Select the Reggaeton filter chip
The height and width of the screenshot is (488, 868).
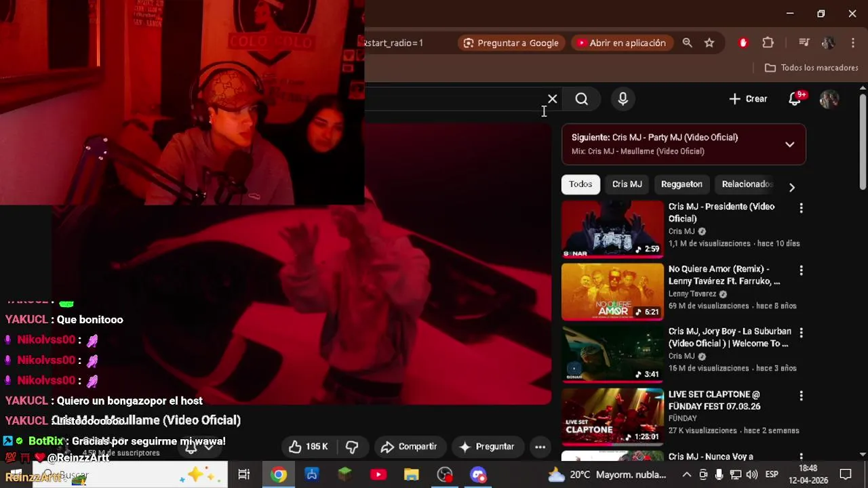682,184
